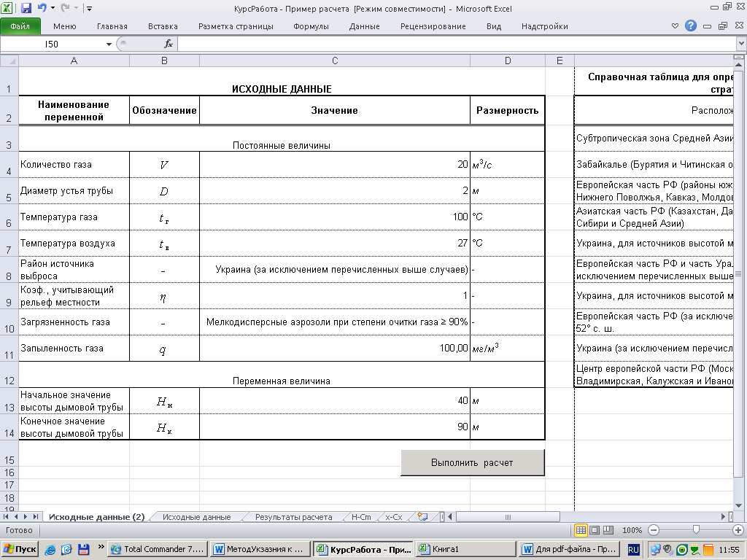This screenshot has height=560, width=747.
Task: Select column C header
Action: [334, 61]
